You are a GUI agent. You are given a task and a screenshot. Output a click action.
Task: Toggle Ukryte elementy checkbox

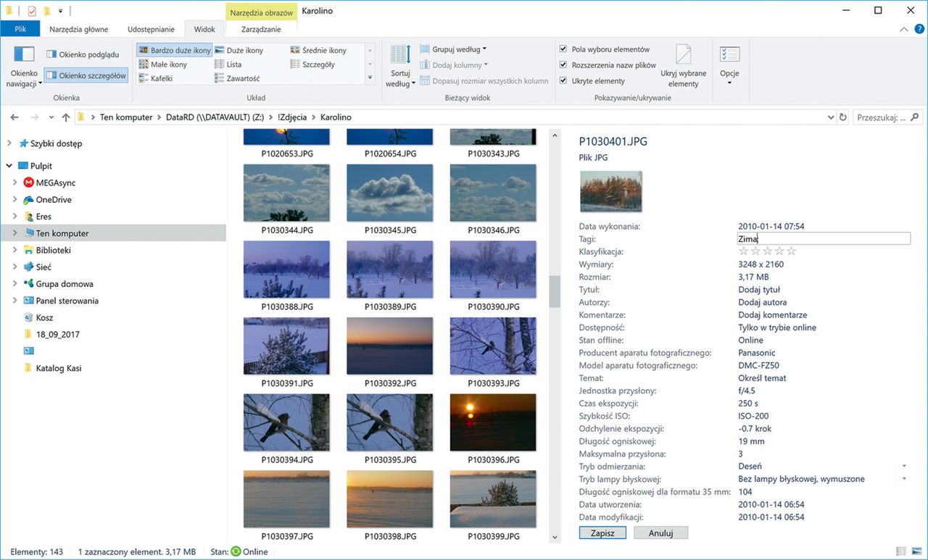(563, 81)
